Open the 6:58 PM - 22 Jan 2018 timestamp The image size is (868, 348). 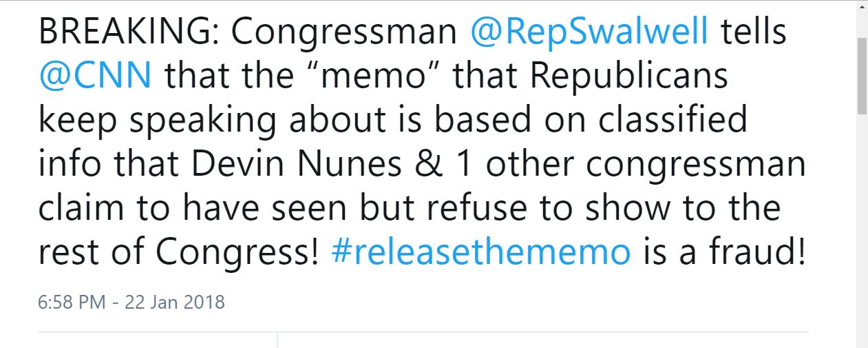pos(131,302)
